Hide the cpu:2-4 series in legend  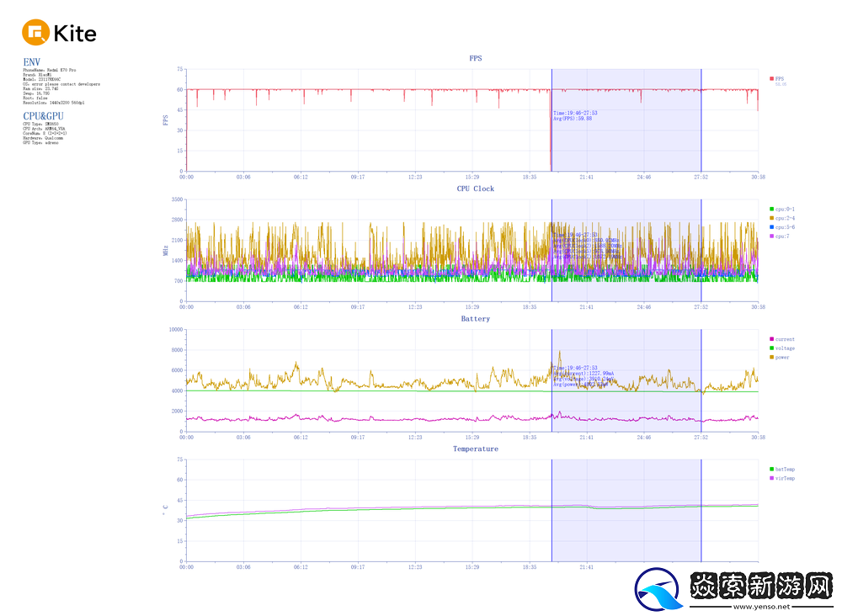click(771, 218)
